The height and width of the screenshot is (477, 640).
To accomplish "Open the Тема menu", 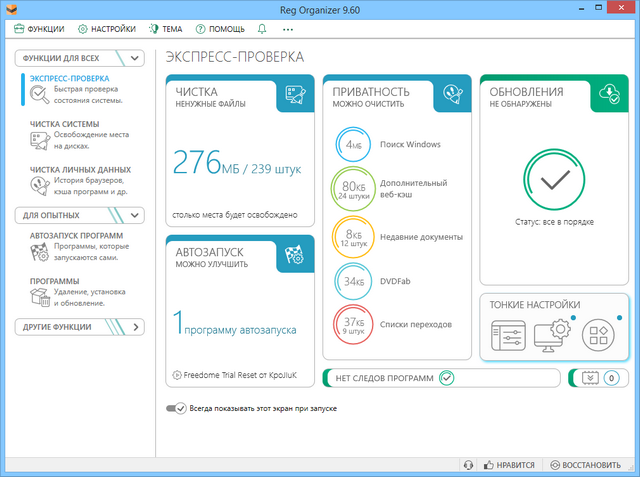I will point(165,29).
